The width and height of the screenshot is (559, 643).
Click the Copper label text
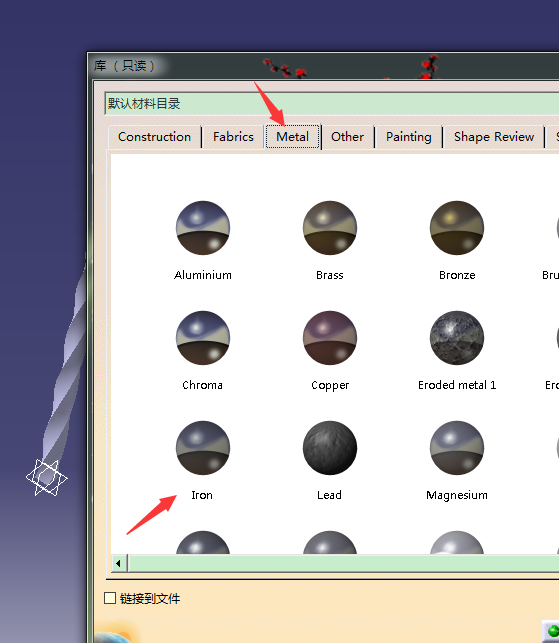click(330, 385)
